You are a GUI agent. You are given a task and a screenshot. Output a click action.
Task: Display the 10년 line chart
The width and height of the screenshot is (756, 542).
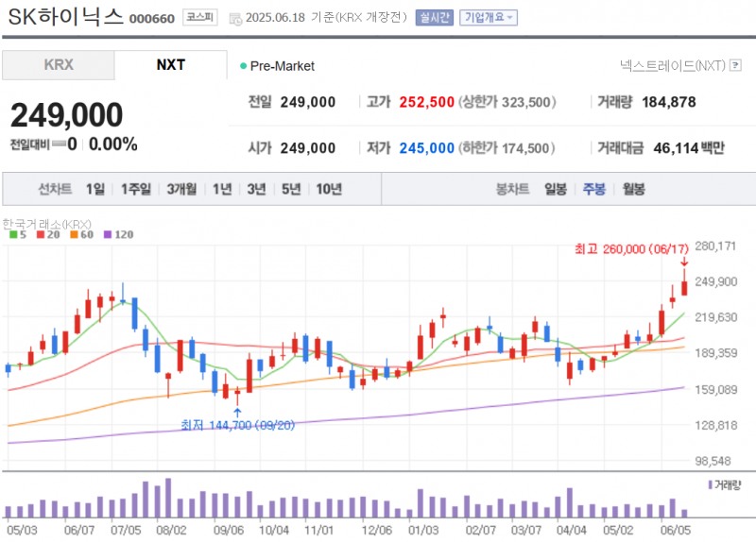(329, 189)
